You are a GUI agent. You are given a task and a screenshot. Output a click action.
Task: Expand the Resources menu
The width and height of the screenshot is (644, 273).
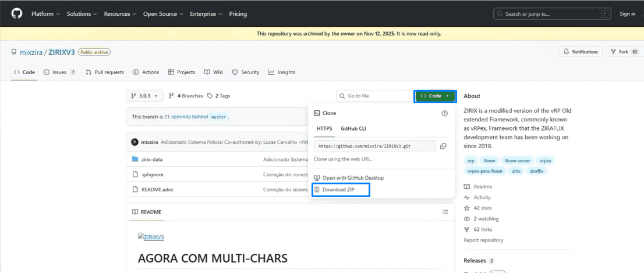120,13
